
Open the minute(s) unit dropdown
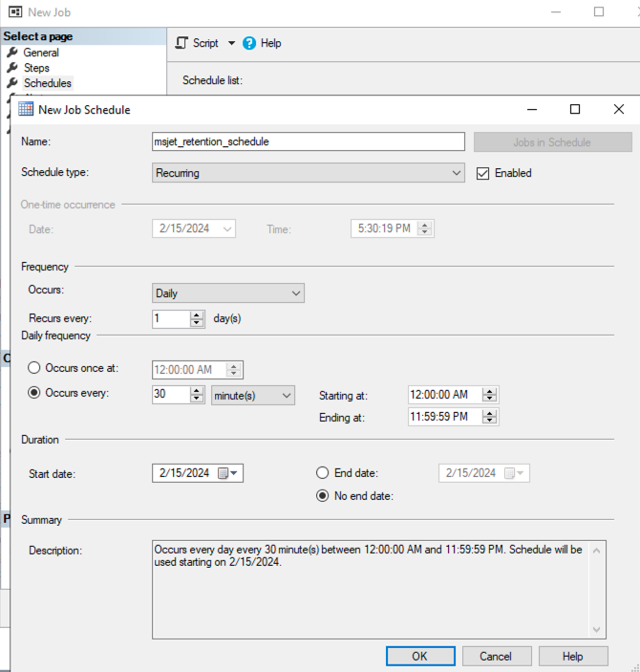coord(252,395)
